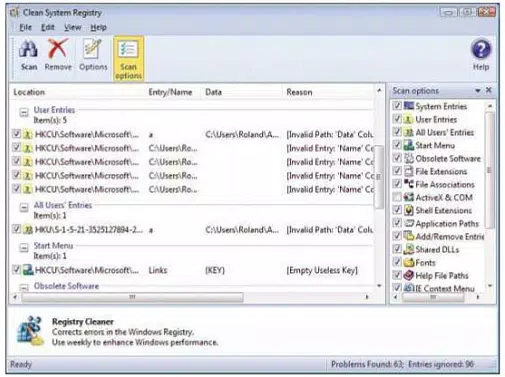Image resolution: width=505 pixels, height=377 pixels.
Task: Toggle the Shared DLLs checkbox
Action: pyautogui.click(x=397, y=249)
